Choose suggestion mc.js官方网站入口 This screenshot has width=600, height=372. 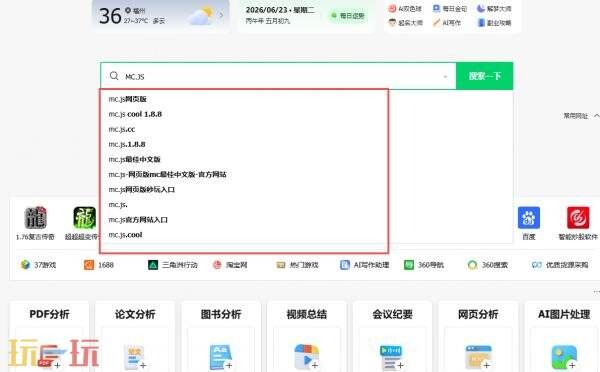pos(138,220)
